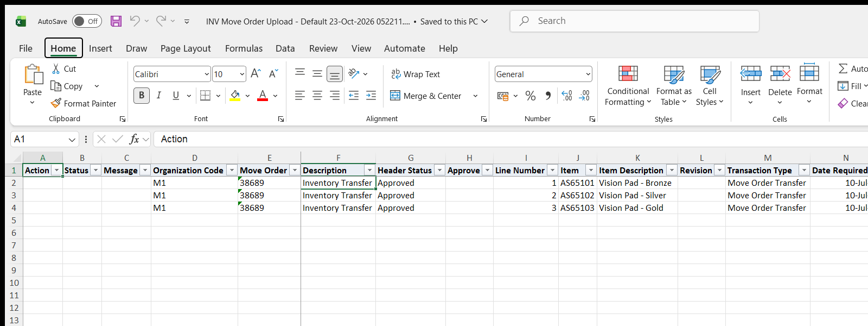Click the Increase Decimal icon
This screenshot has width=868, height=326.
click(x=567, y=96)
